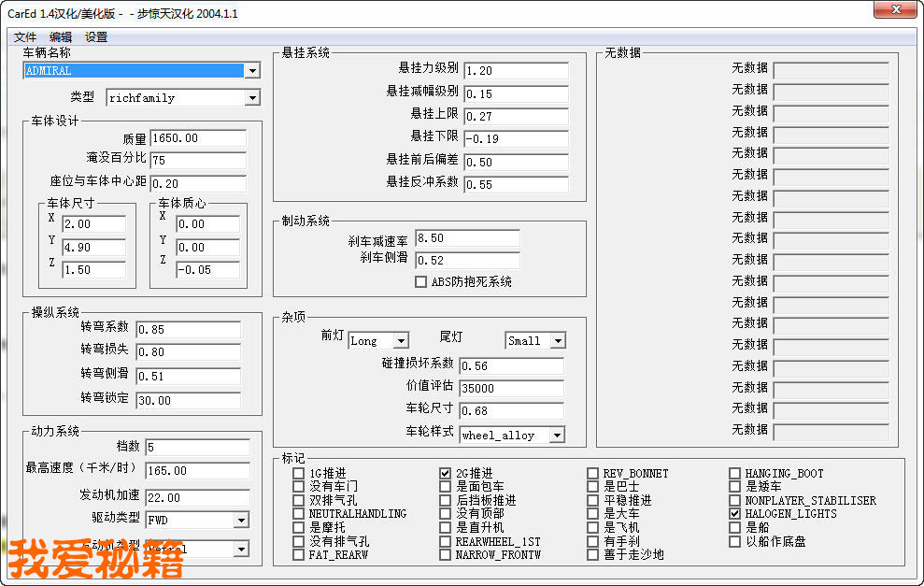The height and width of the screenshot is (586, 924).
Task: Expand the 车轮样式 wheel_alloy dropdown
Action: (556, 435)
